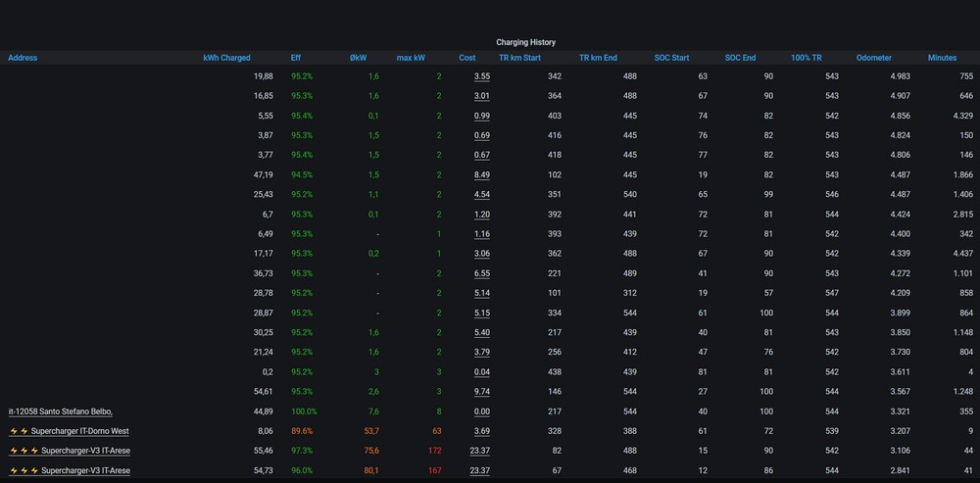Sort by max kW column header
This screenshot has width=980, height=483.
tap(411, 58)
